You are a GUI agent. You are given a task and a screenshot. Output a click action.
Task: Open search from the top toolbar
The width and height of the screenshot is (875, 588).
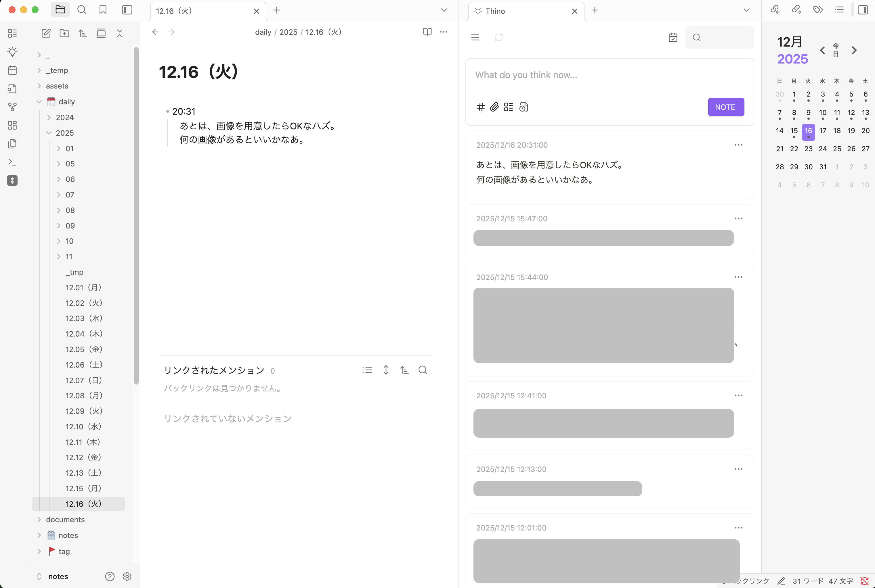click(82, 10)
